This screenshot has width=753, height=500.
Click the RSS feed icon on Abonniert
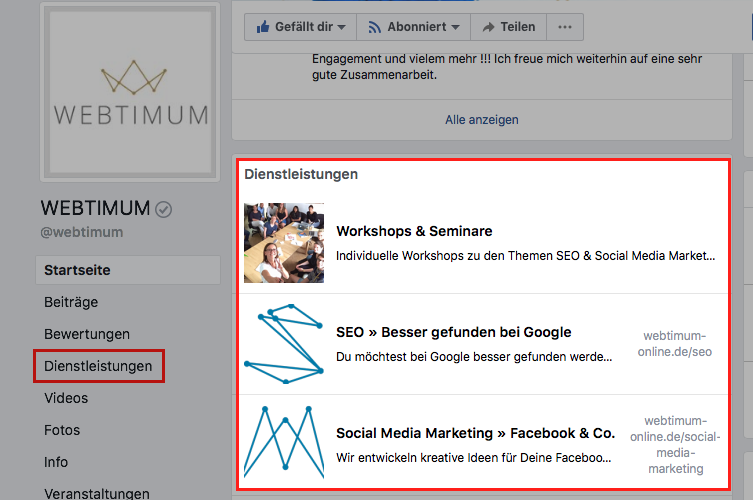pyautogui.click(x=375, y=27)
